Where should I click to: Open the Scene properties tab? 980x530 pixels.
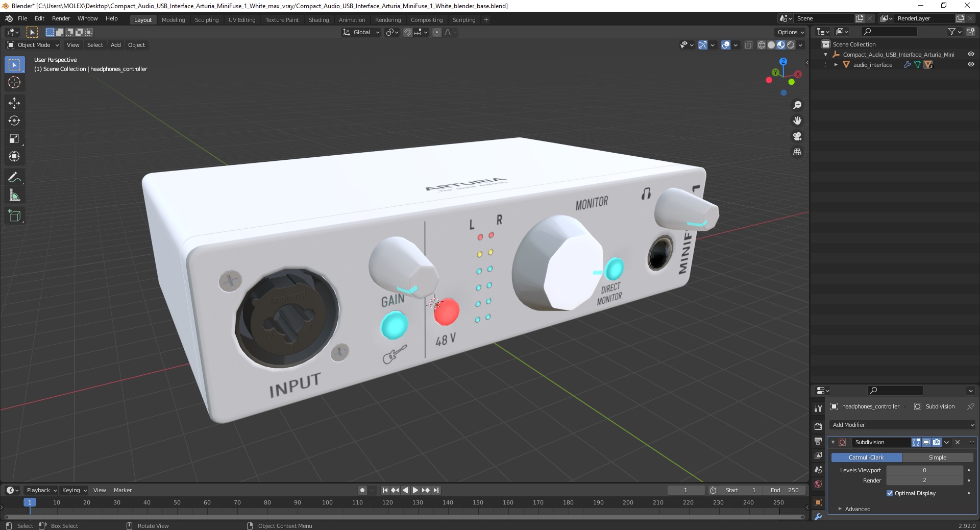[x=818, y=469]
